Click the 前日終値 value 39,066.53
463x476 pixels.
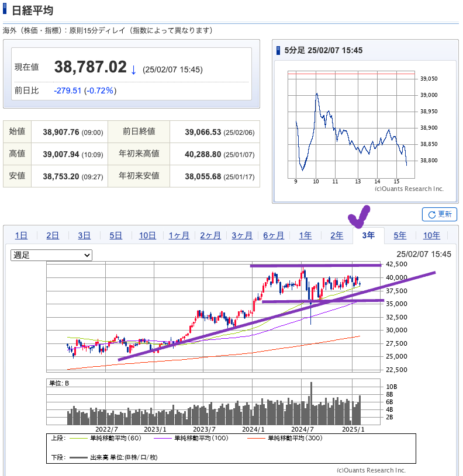point(203,132)
